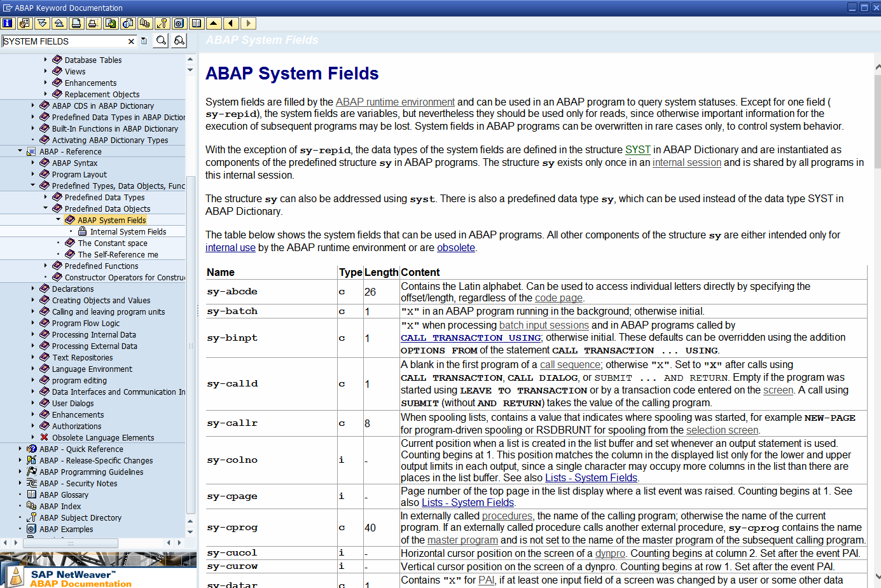Viewport: 881px width, 588px height.
Task: Expand the Declarations tree node
Action: 32,289
